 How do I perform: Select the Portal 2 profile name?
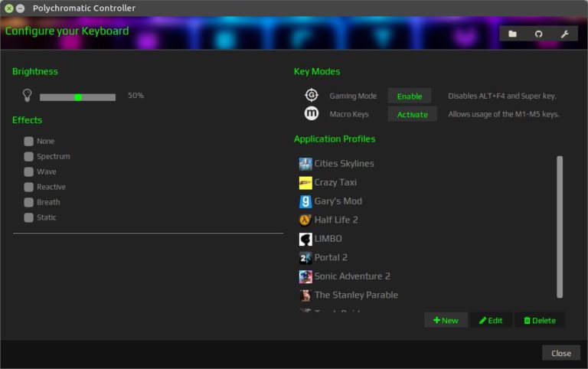331,258
